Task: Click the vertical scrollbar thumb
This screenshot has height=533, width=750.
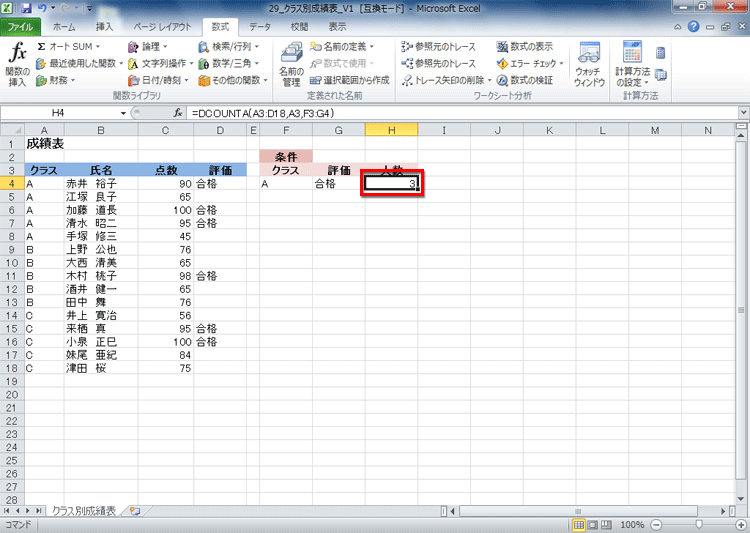Action: [x=741, y=310]
